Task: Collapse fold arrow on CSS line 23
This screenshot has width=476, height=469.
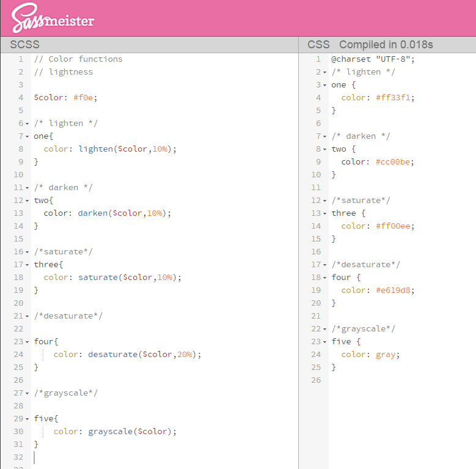Action: click(325, 342)
